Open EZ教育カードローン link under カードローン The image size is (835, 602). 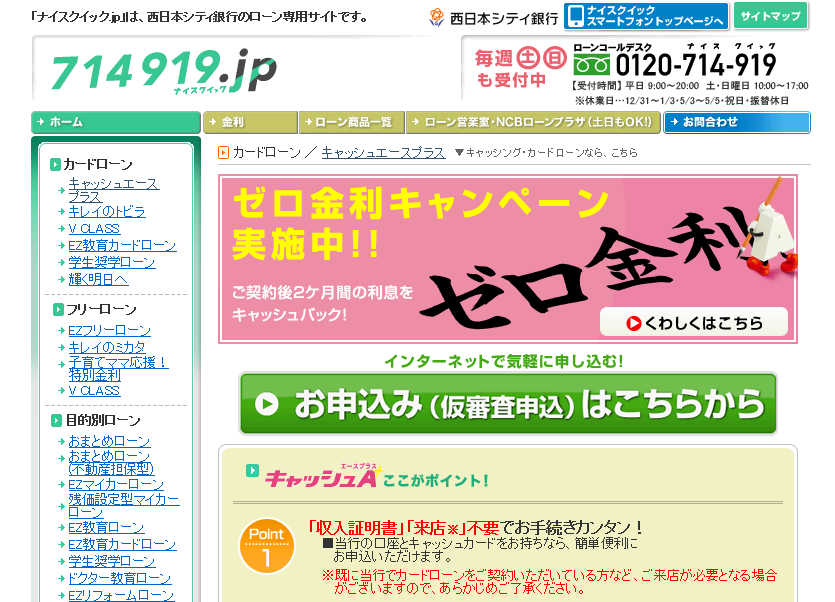[122, 246]
